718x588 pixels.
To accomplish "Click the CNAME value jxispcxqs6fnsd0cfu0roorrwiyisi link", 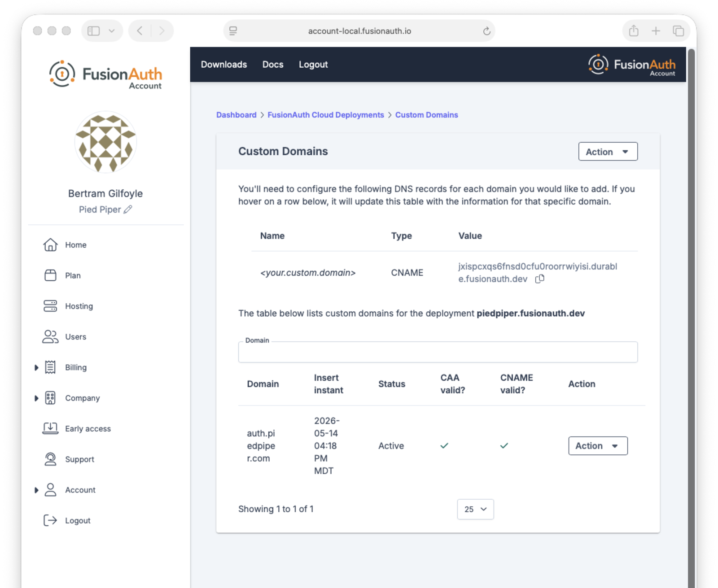I will pyautogui.click(x=538, y=273).
